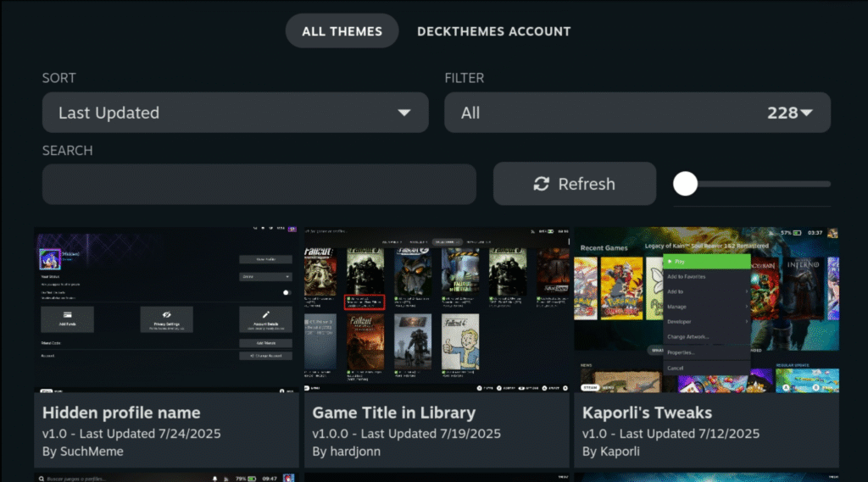This screenshot has width=868, height=482.
Task: Click the 228 theme count
Action: click(782, 113)
